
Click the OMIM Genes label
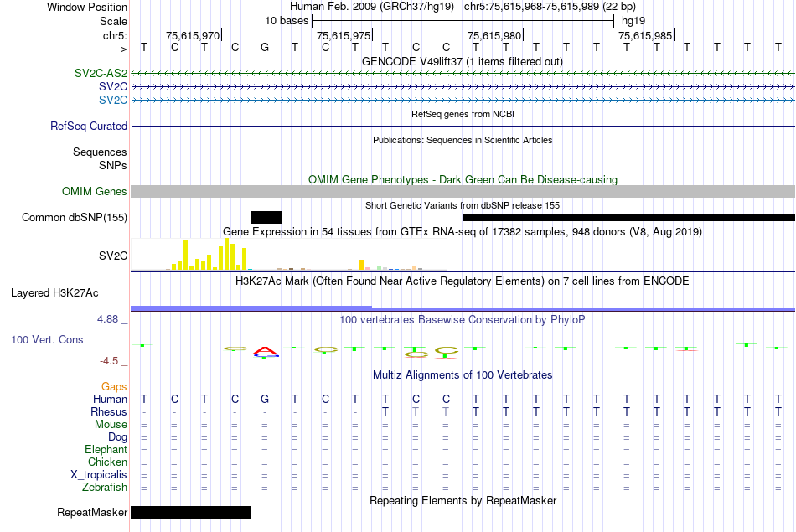94,191
